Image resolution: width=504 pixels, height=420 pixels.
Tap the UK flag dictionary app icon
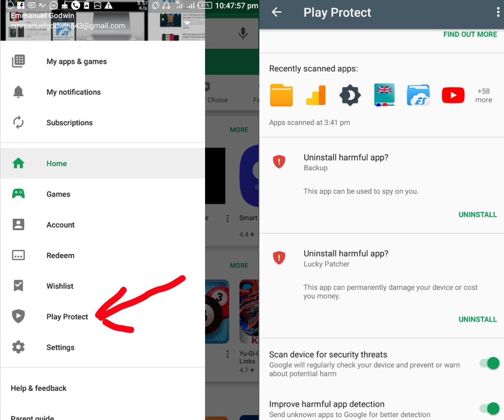[384, 95]
